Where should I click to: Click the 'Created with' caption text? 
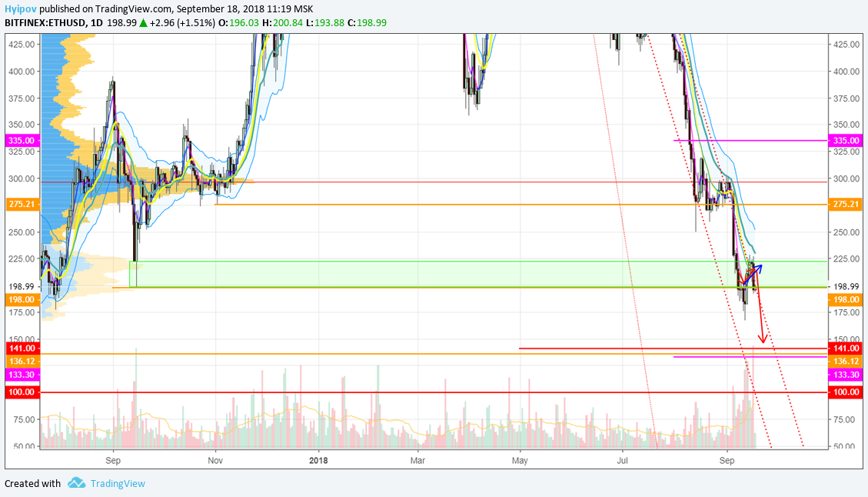pos(32,484)
